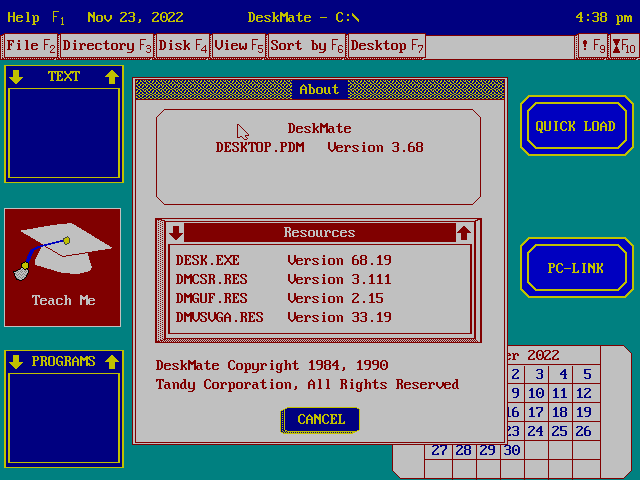Click the PROGRAMS list up arrow
This screenshot has width=640, height=480.
(x=112, y=362)
